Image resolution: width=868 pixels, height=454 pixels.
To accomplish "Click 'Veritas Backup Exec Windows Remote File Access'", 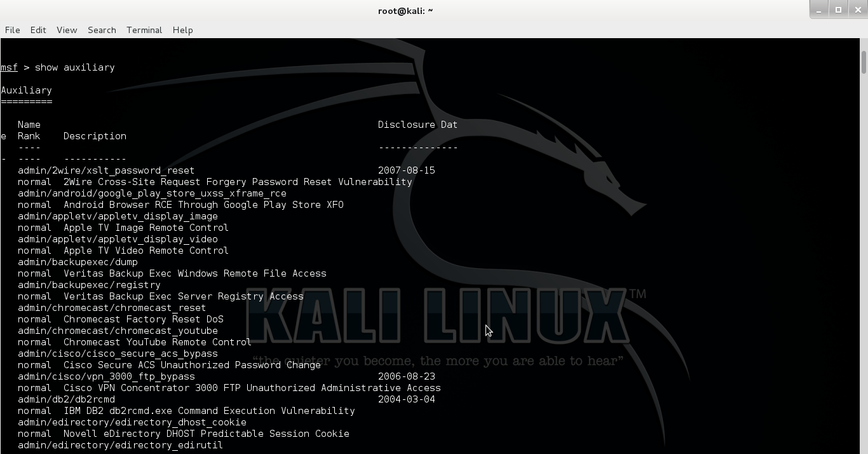I will (195, 273).
